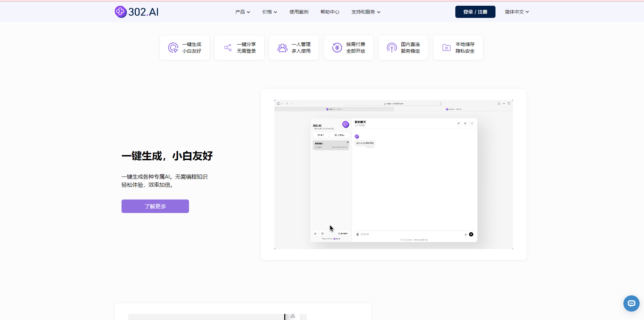Screen dimensions: 644x320
Task: Click the 302.AI logo icon
Action: click(x=120, y=12)
